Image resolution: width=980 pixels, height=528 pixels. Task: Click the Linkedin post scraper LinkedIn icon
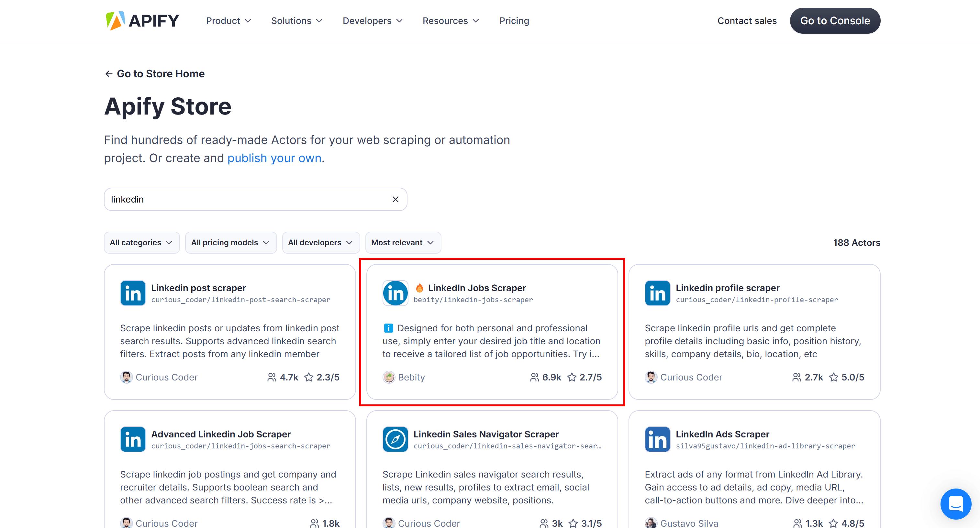click(132, 293)
